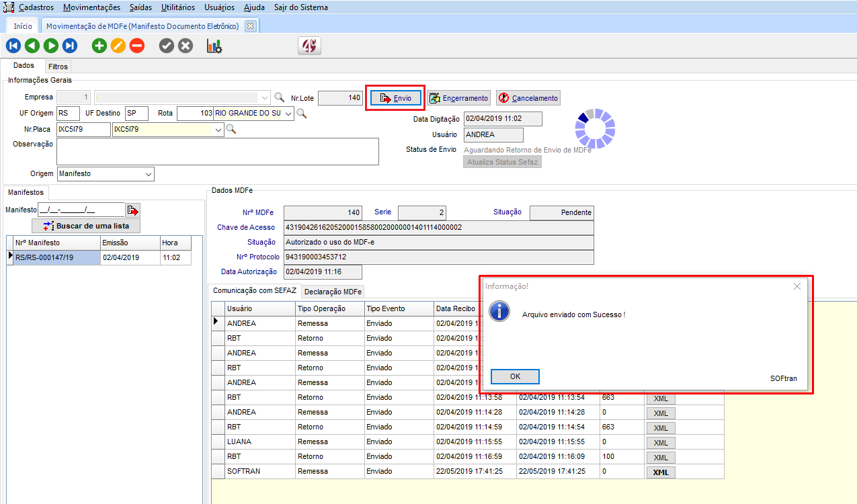Go to the first record
Image resolution: width=857 pixels, height=504 pixels.
pyautogui.click(x=13, y=46)
